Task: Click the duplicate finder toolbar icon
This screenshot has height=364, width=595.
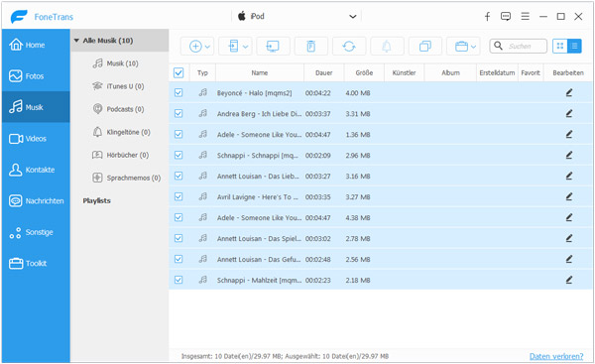Action: coord(425,47)
